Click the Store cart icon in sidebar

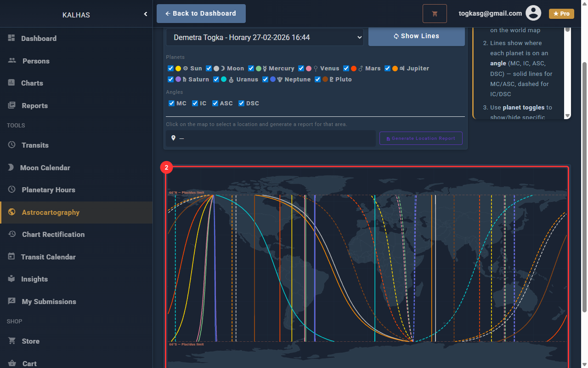[12, 341]
